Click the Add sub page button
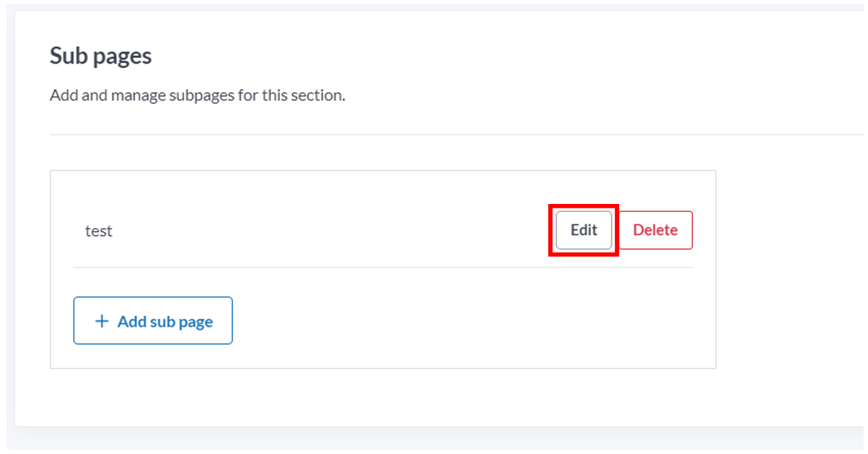Viewport: 868px width, 454px height. [153, 321]
